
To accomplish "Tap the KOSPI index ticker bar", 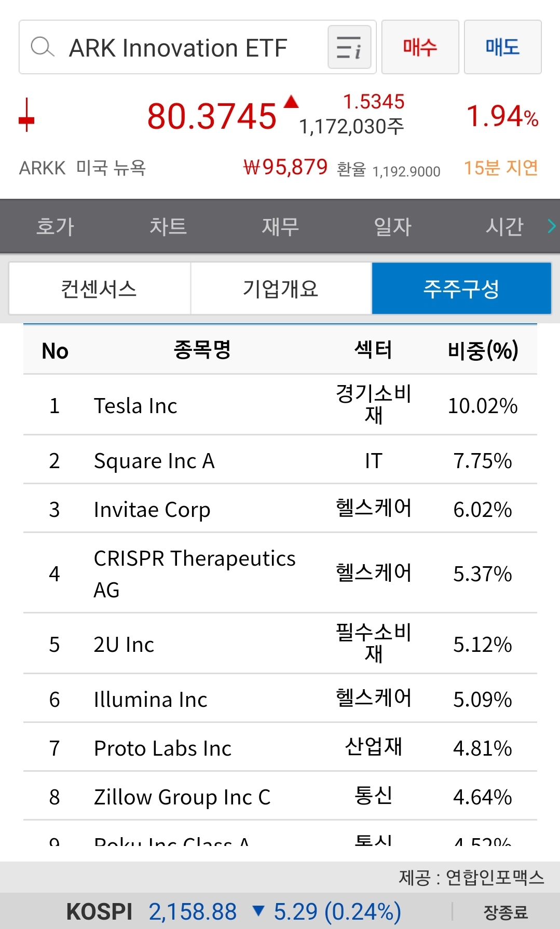I will (280, 911).
